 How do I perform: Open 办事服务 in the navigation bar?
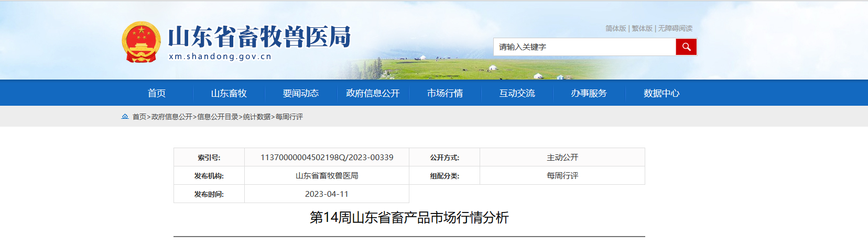coord(589,93)
